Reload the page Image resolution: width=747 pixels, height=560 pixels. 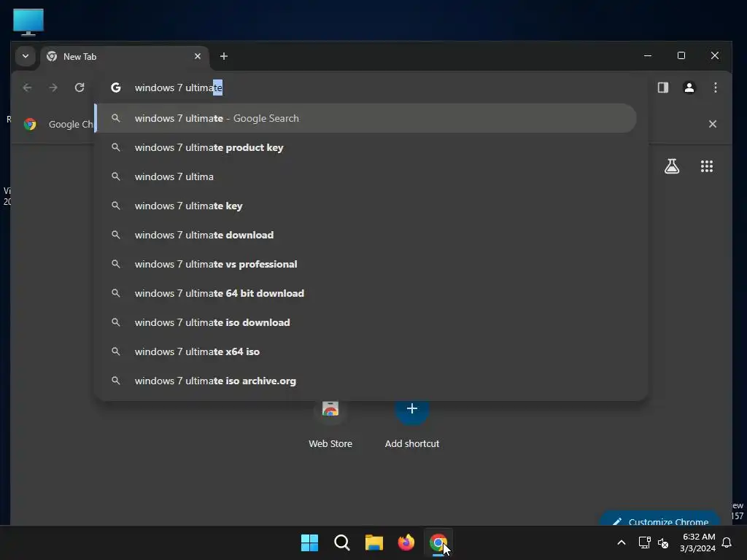(80, 87)
